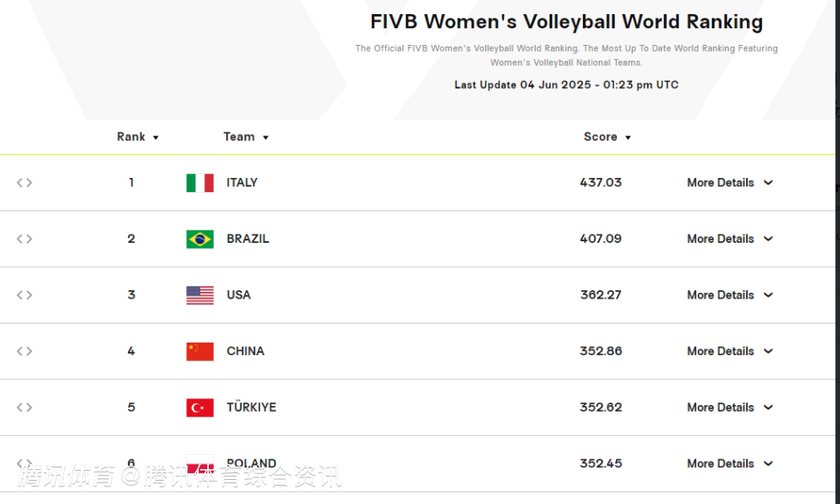Click the USA score 362.27

600,295
